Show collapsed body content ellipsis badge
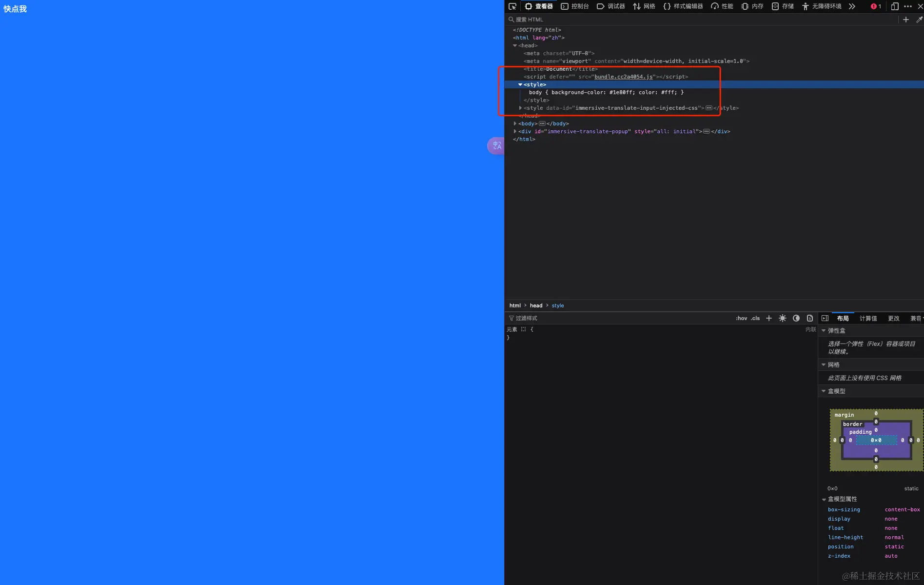Image resolution: width=924 pixels, height=585 pixels. pyautogui.click(x=542, y=123)
